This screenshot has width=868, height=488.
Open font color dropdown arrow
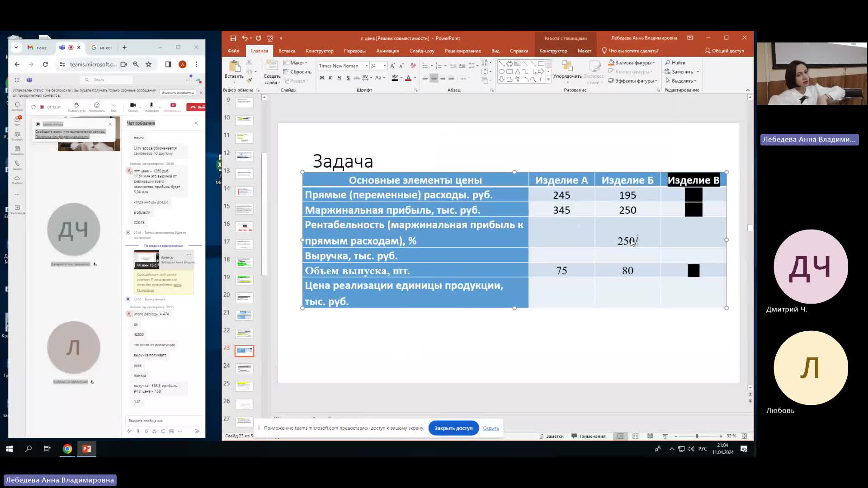(415, 78)
